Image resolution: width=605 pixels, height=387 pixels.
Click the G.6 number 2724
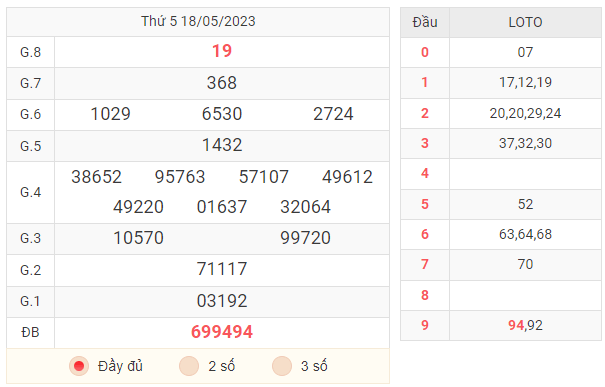333,114
